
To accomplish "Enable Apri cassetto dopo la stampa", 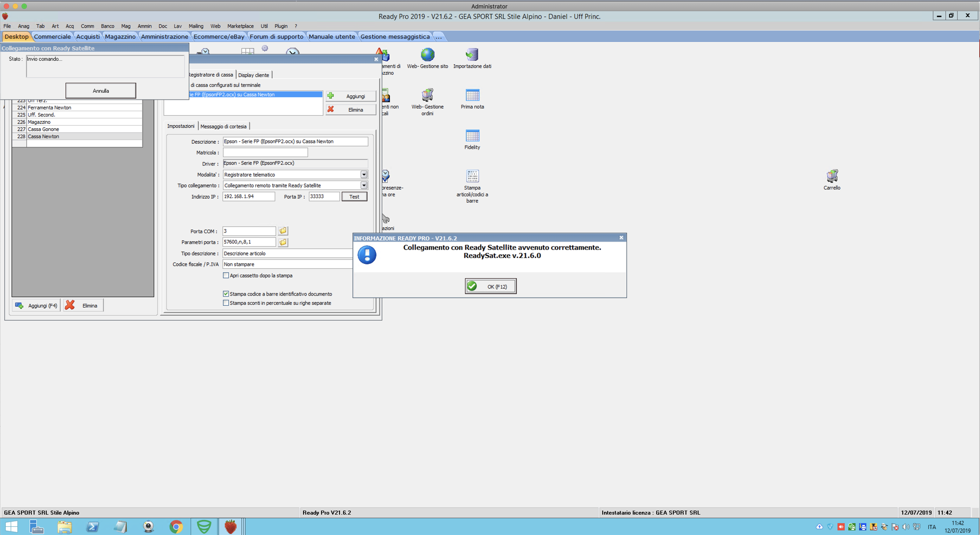I will tap(226, 276).
